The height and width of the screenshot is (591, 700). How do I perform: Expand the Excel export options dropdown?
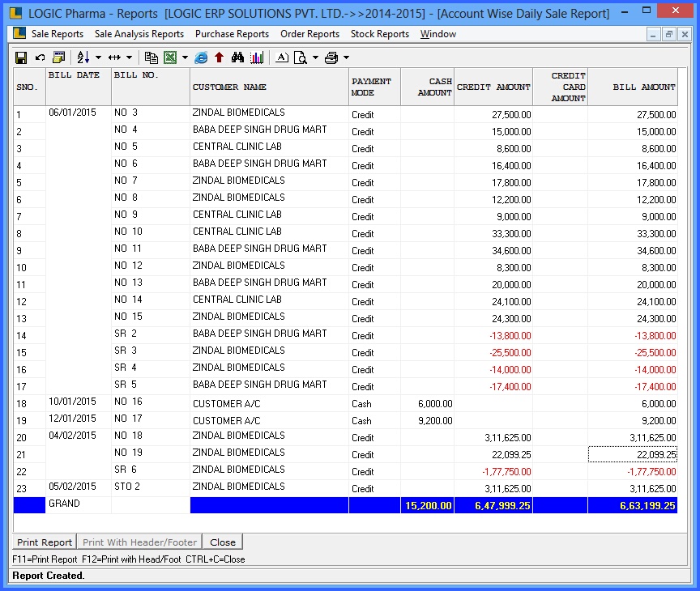click(x=183, y=57)
